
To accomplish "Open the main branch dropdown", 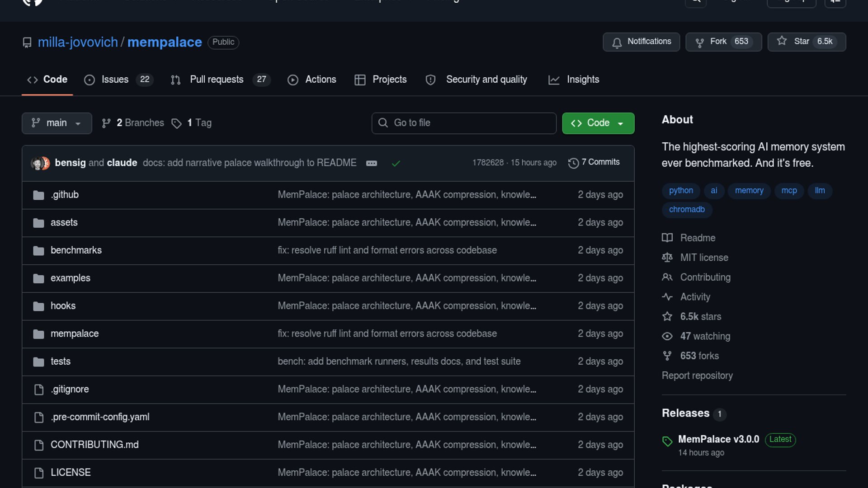I will pyautogui.click(x=57, y=123).
